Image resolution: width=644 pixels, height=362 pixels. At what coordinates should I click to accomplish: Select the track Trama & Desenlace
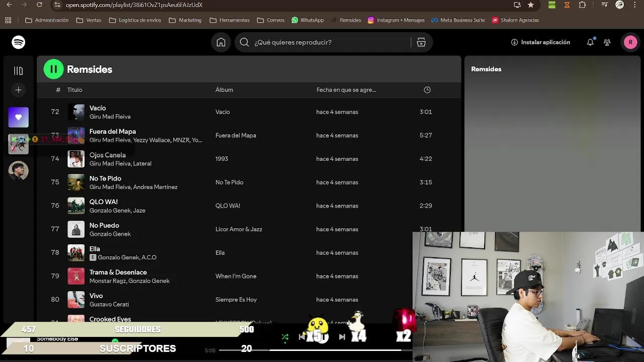click(118, 272)
